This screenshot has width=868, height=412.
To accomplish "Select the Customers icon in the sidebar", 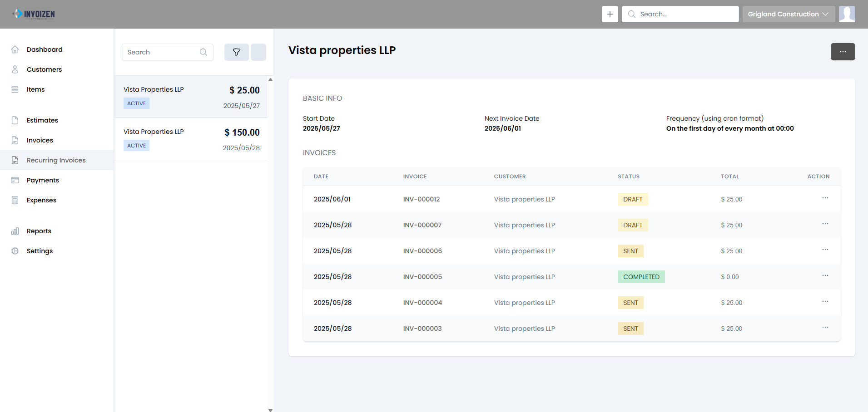I will tap(15, 69).
